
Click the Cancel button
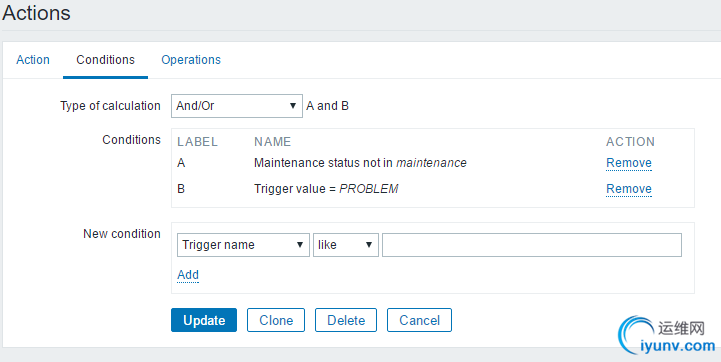pos(419,320)
